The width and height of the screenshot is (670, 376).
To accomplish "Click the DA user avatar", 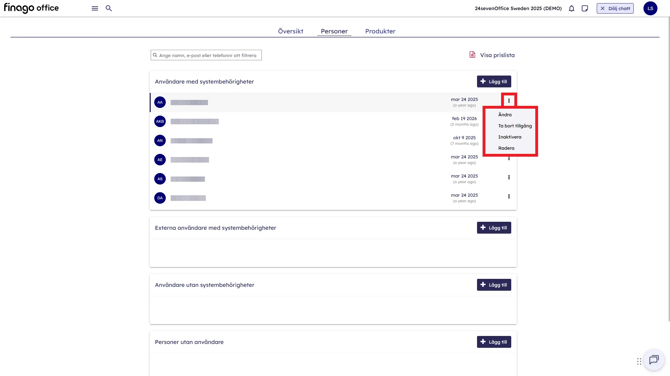I will pyautogui.click(x=160, y=198).
